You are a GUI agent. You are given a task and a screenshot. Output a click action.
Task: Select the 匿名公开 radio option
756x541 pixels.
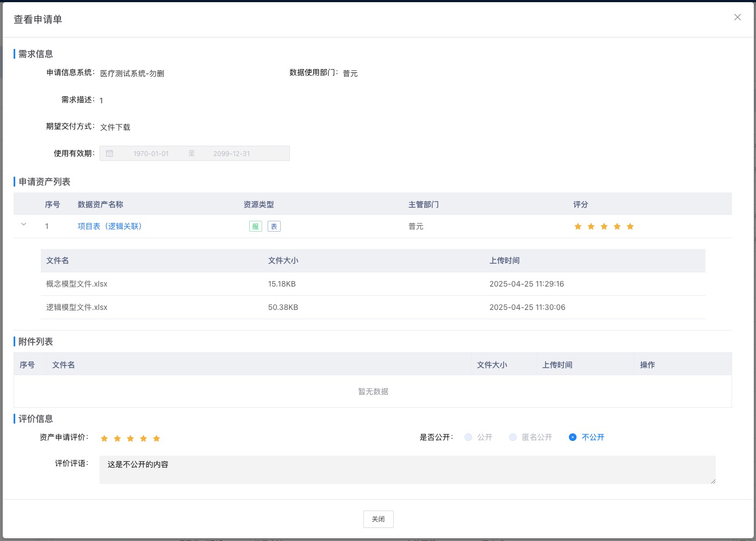[513, 437]
